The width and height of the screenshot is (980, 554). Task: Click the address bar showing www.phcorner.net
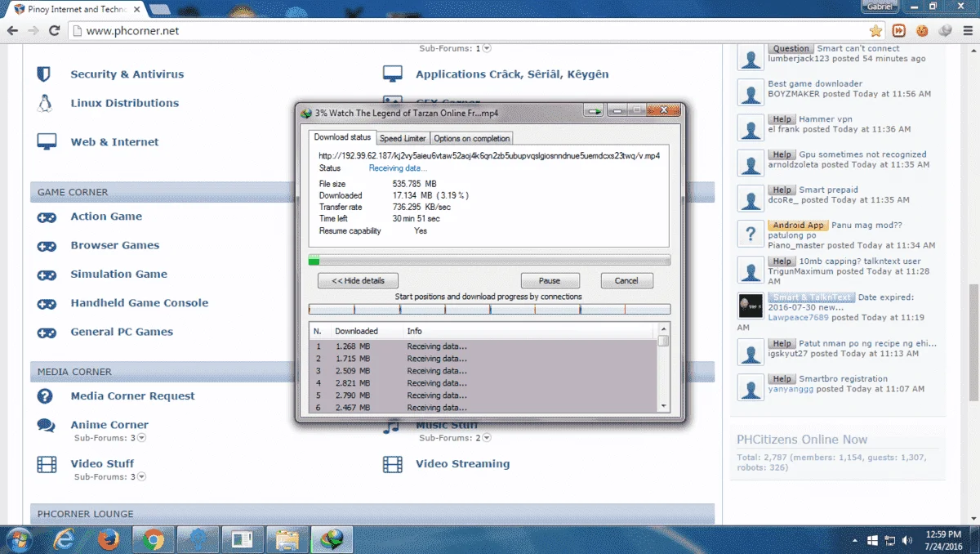(x=465, y=31)
